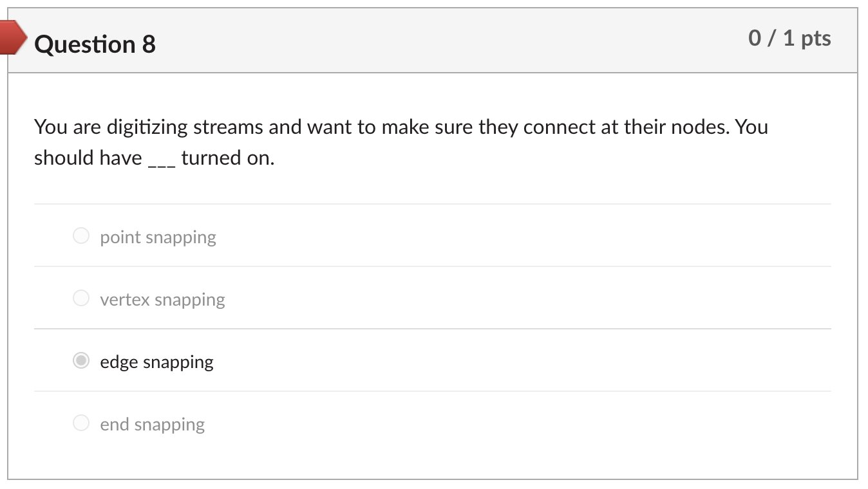Viewport: 868px width, 489px height.
Task: Click the "edge snapping" answer label
Action: [156, 362]
